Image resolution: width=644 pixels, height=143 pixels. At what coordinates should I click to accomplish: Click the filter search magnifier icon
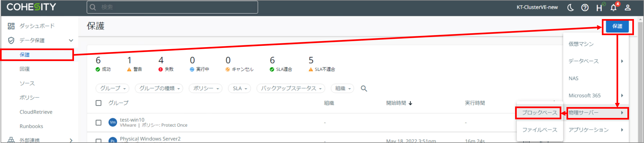(x=364, y=89)
